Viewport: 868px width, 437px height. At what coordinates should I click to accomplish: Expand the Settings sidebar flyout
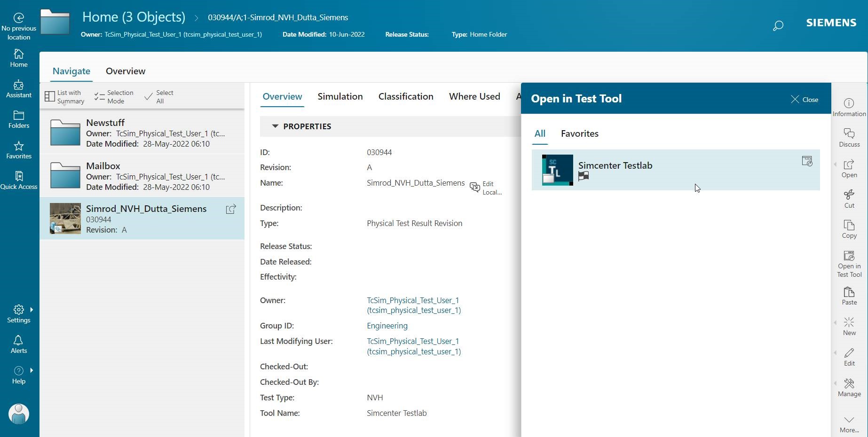pos(32,310)
